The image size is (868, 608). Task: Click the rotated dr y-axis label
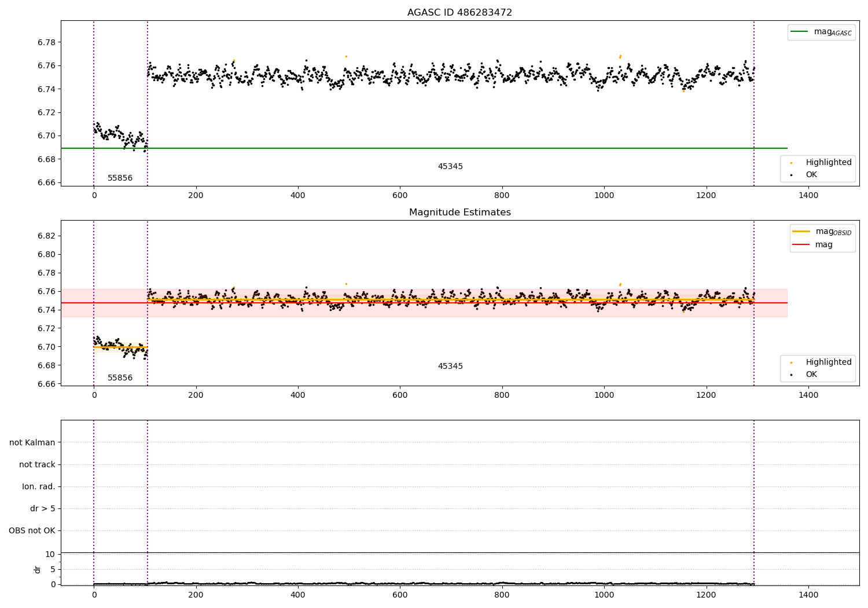pyautogui.click(x=38, y=569)
